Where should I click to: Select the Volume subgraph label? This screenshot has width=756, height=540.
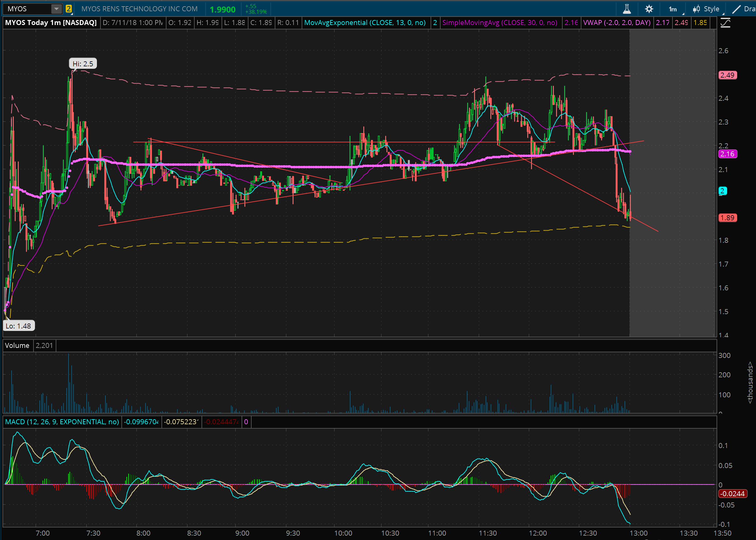17,345
